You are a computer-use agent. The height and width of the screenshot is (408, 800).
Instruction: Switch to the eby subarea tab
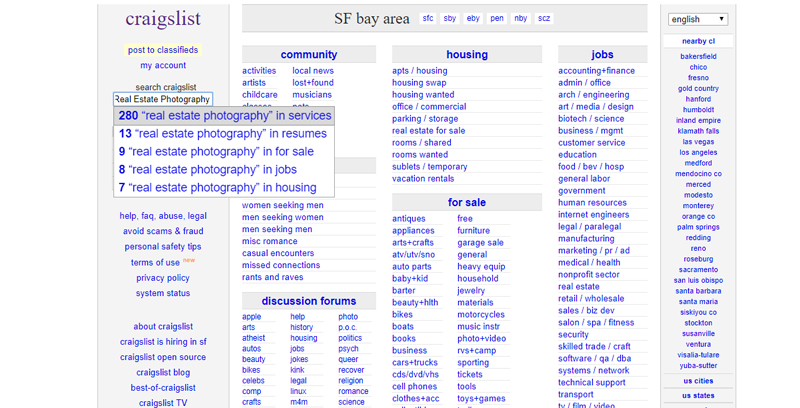pyautogui.click(x=473, y=18)
